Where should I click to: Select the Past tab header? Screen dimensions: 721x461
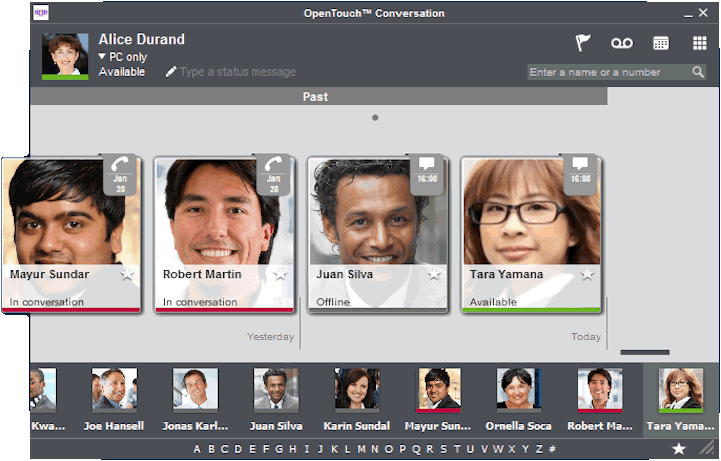pos(316,97)
